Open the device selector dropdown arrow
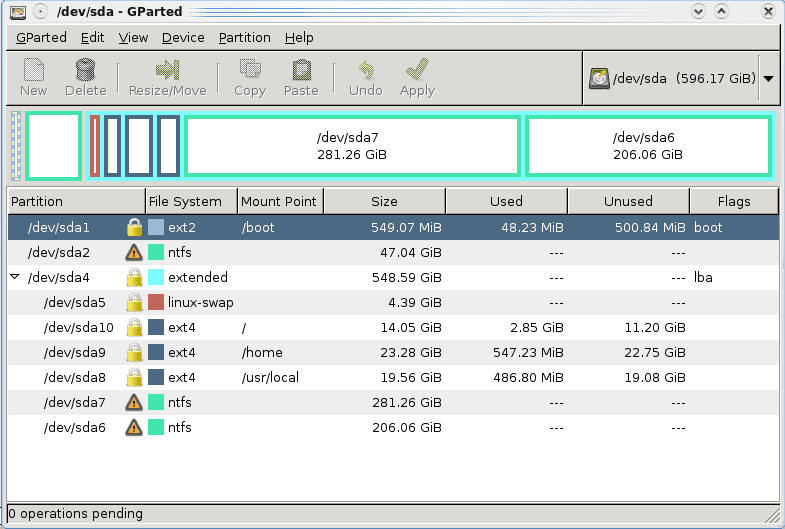 coord(768,79)
